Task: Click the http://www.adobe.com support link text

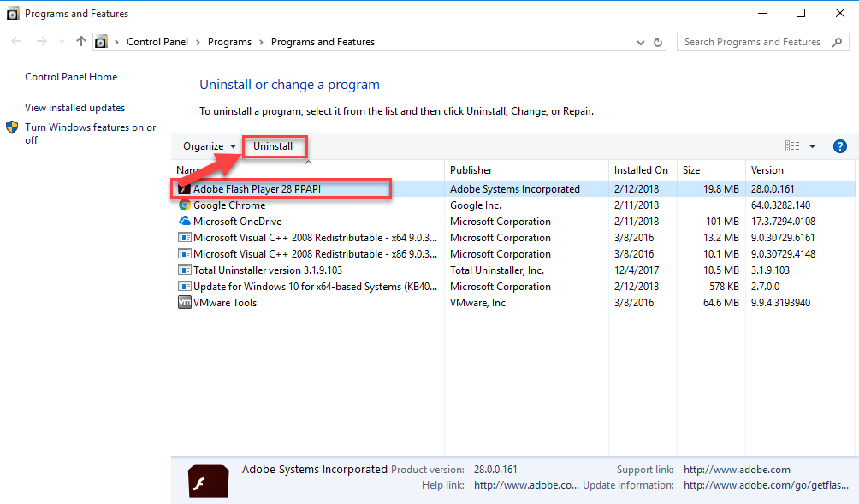Action: [737, 470]
